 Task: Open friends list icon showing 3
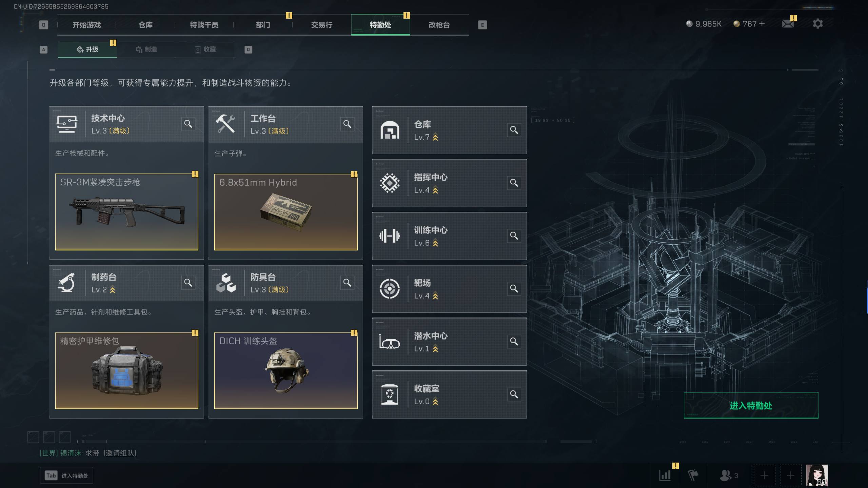pyautogui.click(x=729, y=475)
